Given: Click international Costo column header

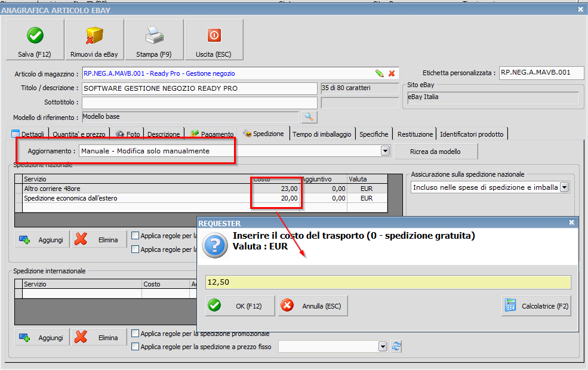Looking at the screenshot, I should [x=166, y=284].
